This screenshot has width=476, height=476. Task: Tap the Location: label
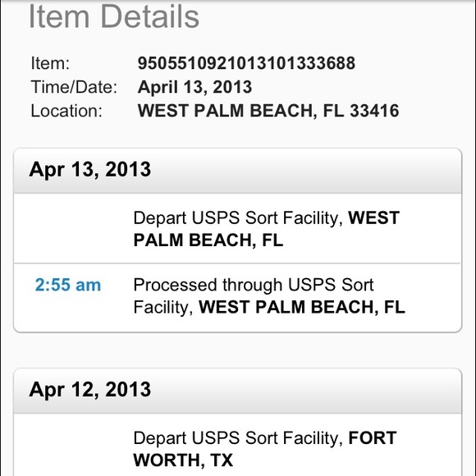[66, 111]
